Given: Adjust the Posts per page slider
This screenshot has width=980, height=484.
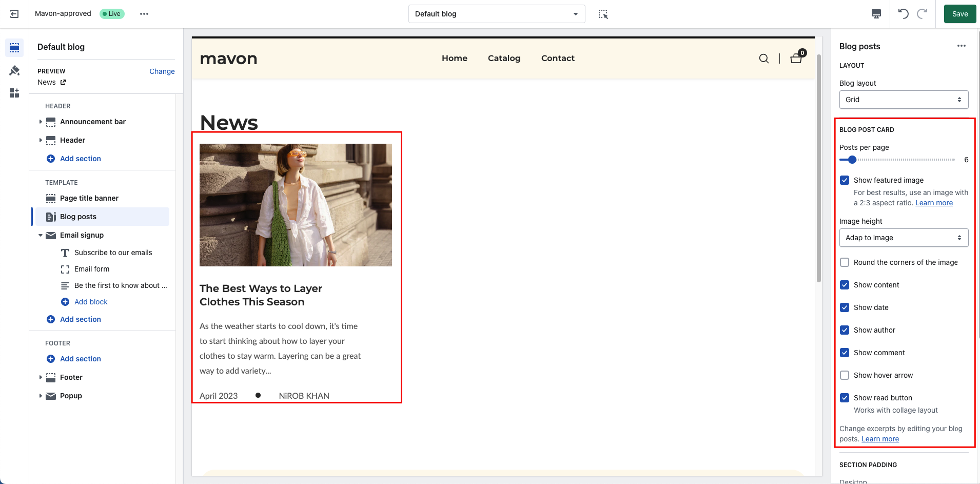Looking at the screenshot, I should [x=851, y=160].
